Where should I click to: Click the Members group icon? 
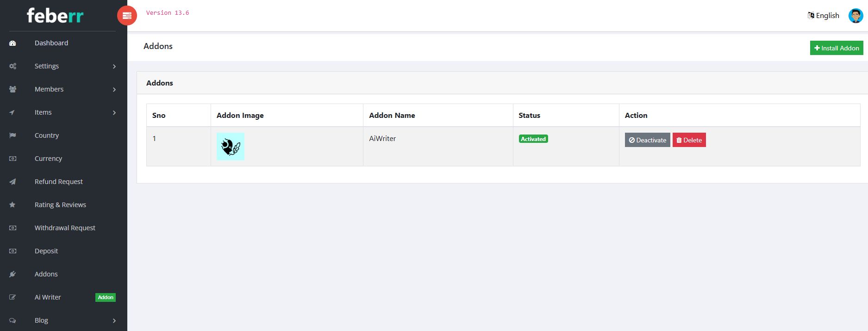click(12, 89)
